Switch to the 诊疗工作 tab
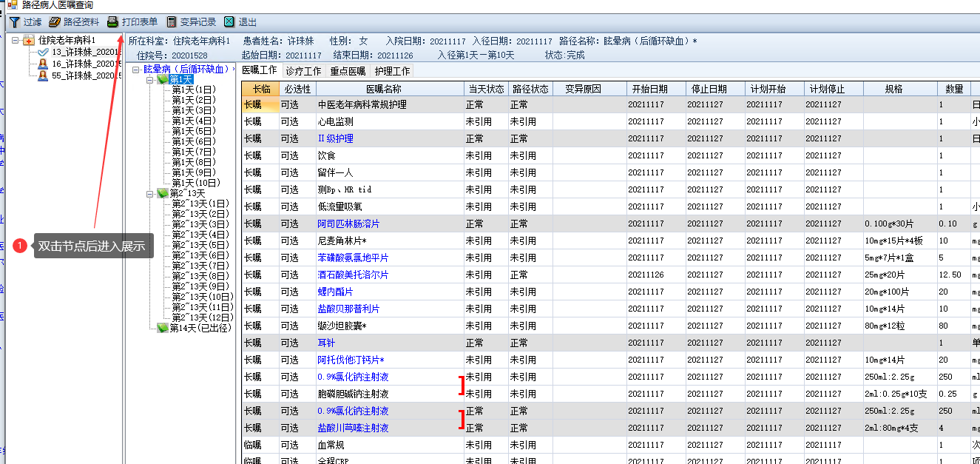This screenshot has height=464, width=980. pyautogui.click(x=303, y=72)
